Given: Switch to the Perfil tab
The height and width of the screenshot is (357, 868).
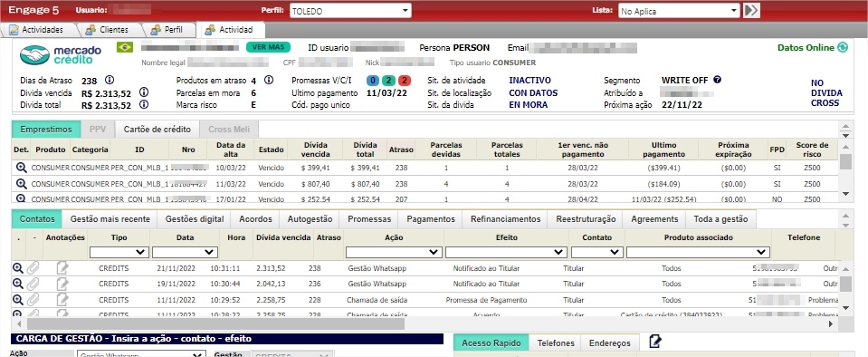Looking at the screenshot, I should point(167,30).
